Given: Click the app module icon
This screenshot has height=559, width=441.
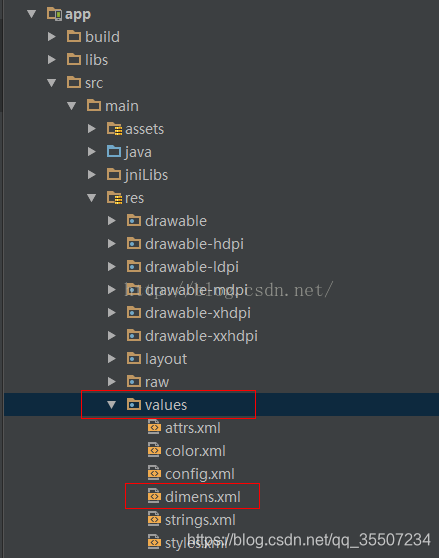Looking at the screenshot, I should pyautogui.click(x=55, y=14).
